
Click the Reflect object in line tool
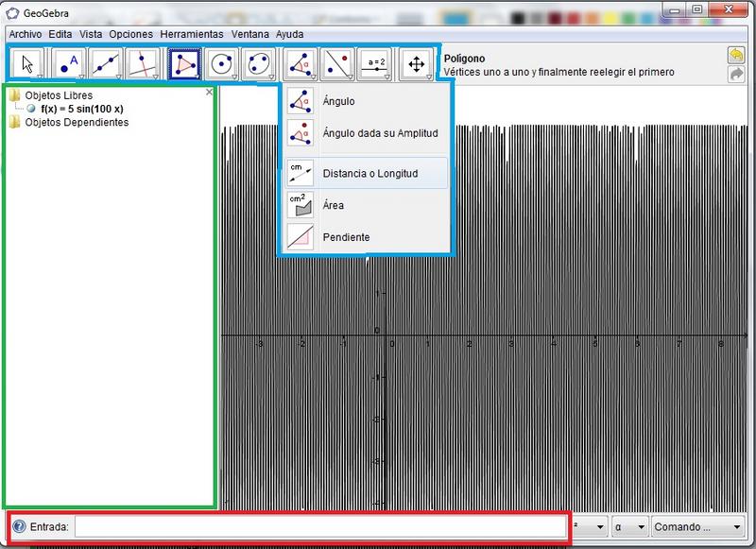pyautogui.click(x=338, y=63)
